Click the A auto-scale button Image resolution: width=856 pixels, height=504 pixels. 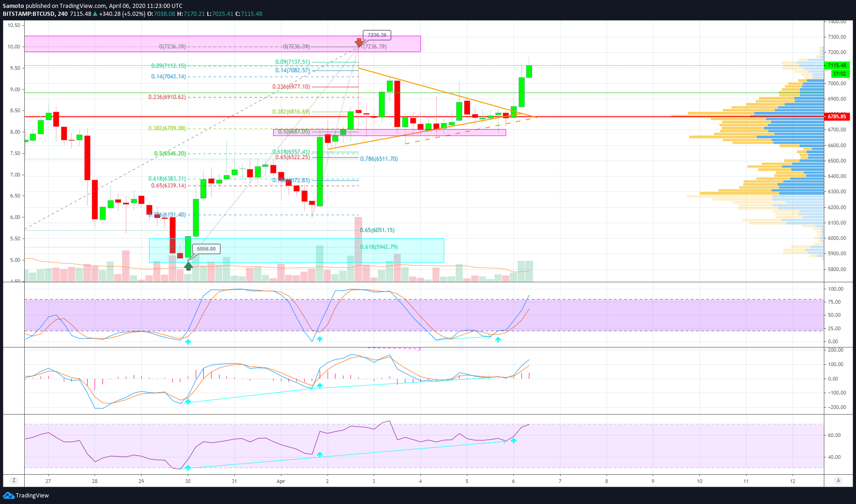pyautogui.click(x=838, y=481)
